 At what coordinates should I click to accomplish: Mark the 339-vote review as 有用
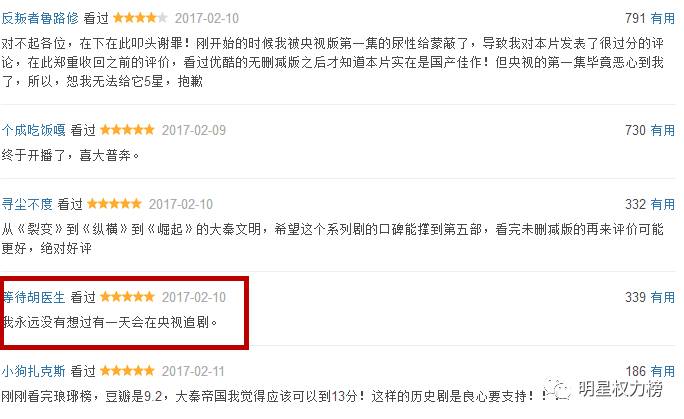point(662,297)
